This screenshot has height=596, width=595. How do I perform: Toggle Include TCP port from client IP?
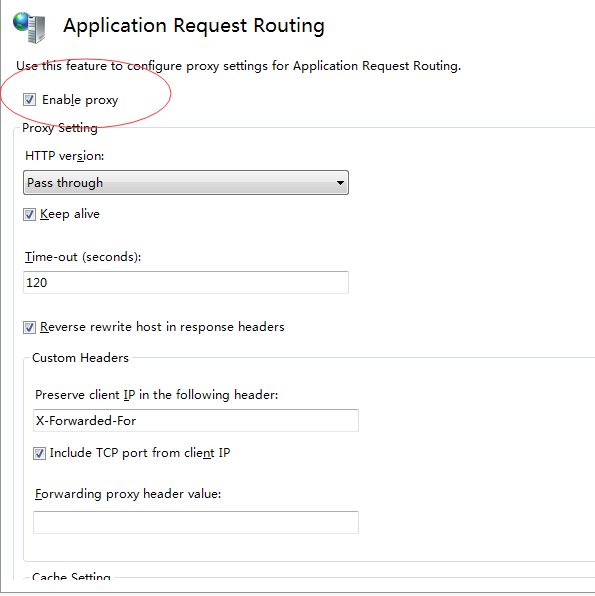click(x=39, y=453)
